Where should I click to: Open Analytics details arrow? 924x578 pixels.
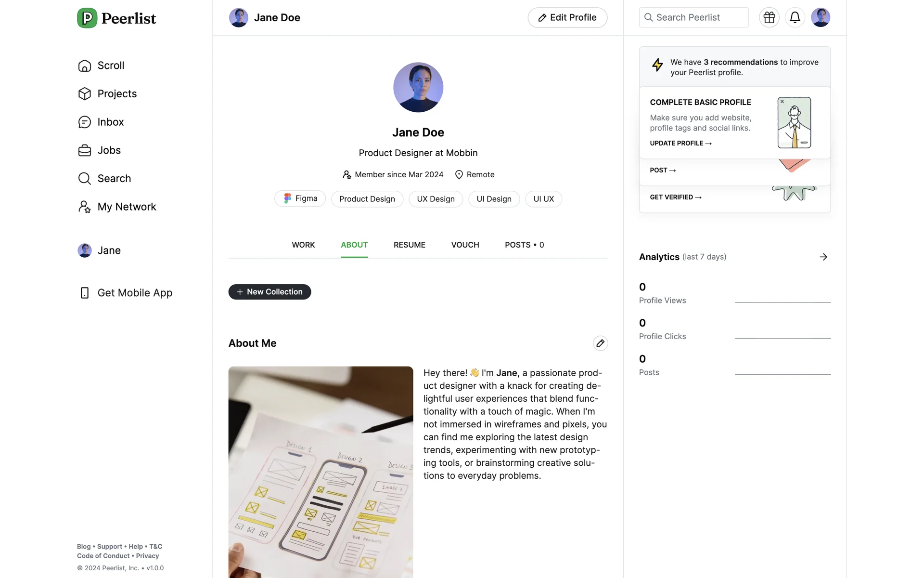pyautogui.click(x=823, y=257)
